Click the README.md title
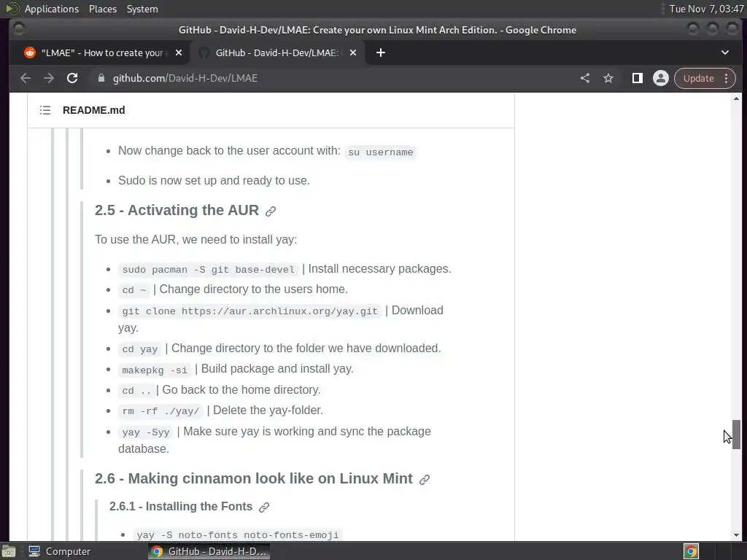Screen dimensions: 747x560 coord(94,110)
